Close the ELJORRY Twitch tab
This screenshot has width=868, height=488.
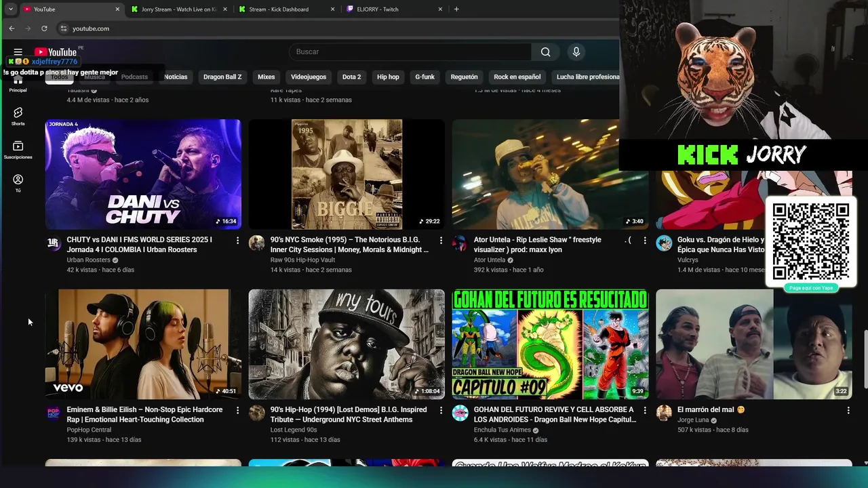tap(440, 9)
